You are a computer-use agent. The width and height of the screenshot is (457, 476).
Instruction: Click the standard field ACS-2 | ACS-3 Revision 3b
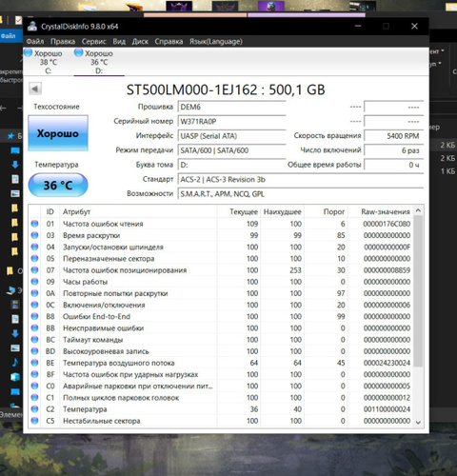[x=301, y=180]
